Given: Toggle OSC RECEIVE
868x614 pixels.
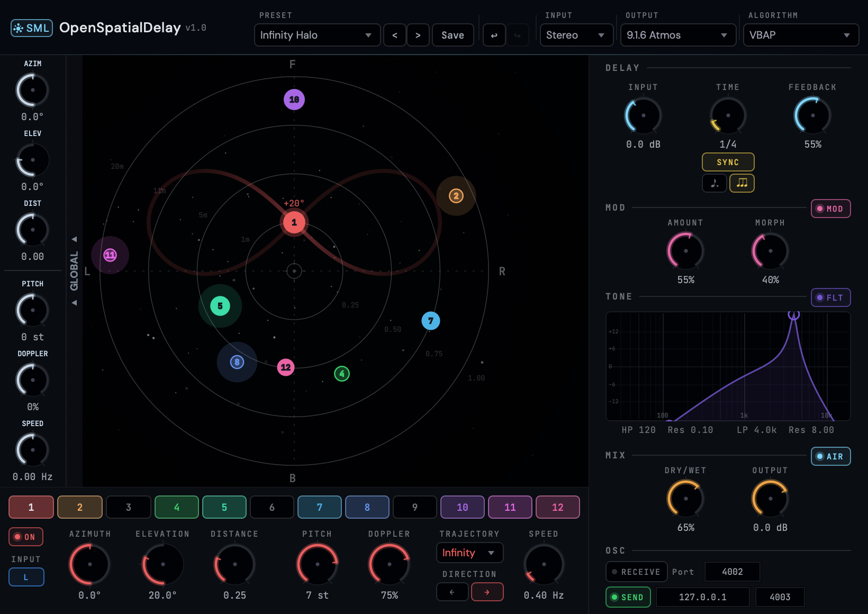Looking at the screenshot, I should coord(637,572).
